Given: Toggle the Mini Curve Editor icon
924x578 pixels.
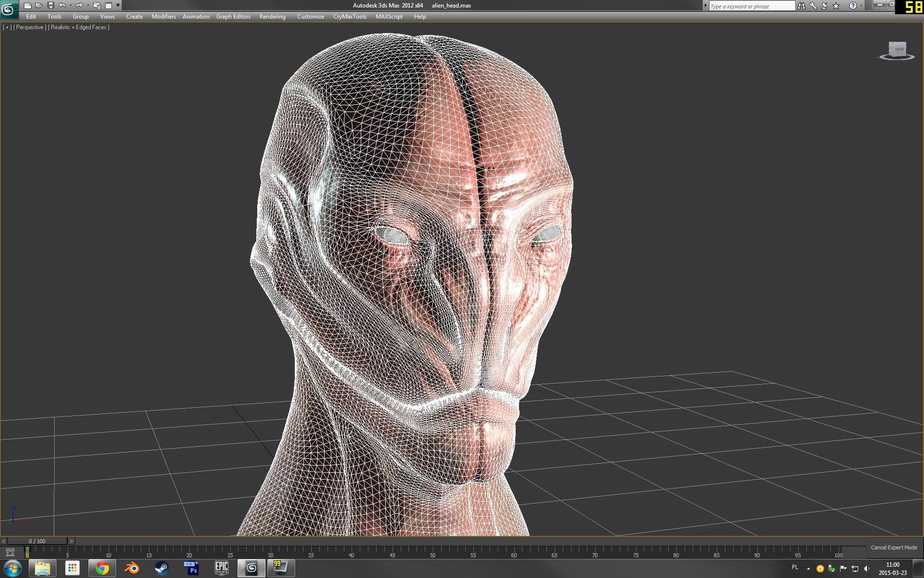Looking at the screenshot, I should [x=10, y=552].
